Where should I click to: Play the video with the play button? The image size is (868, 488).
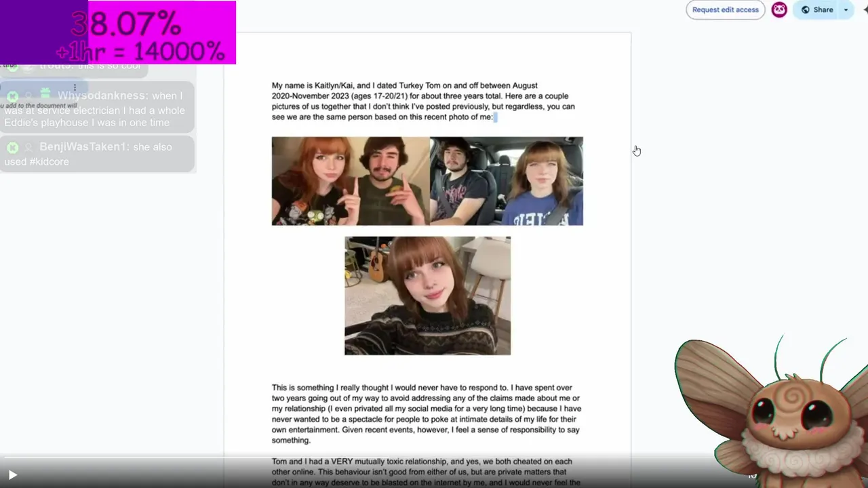(12, 475)
